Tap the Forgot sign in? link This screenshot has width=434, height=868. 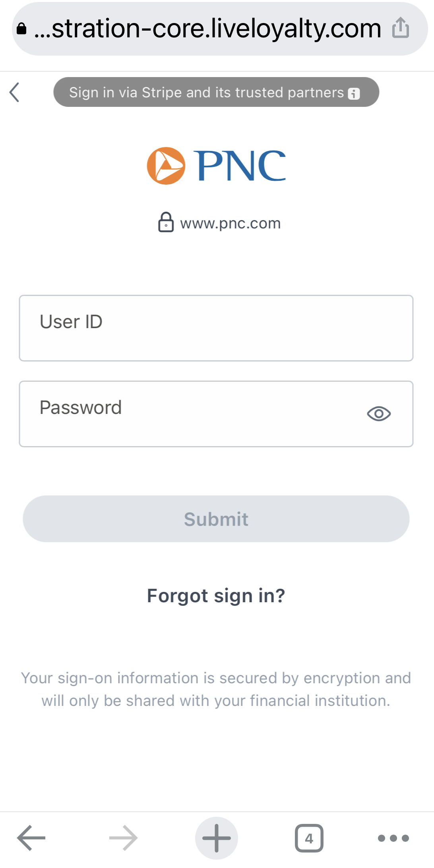[x=216, y=596]
